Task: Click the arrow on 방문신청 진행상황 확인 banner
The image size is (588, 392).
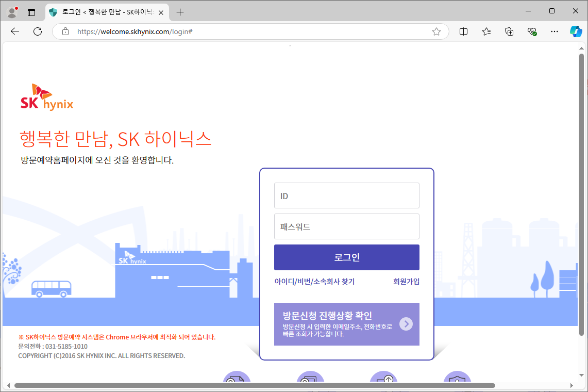Action: pos(407,324)
